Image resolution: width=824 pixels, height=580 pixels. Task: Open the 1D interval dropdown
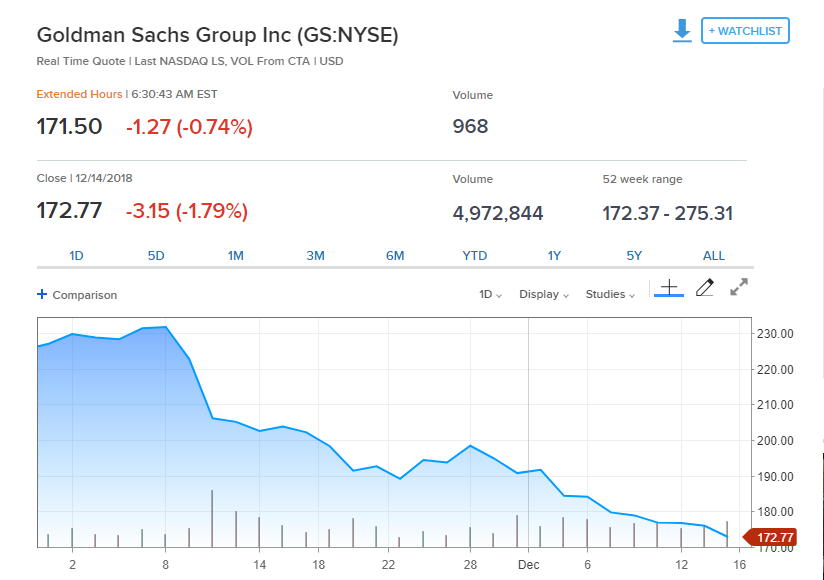coord(490,294)
